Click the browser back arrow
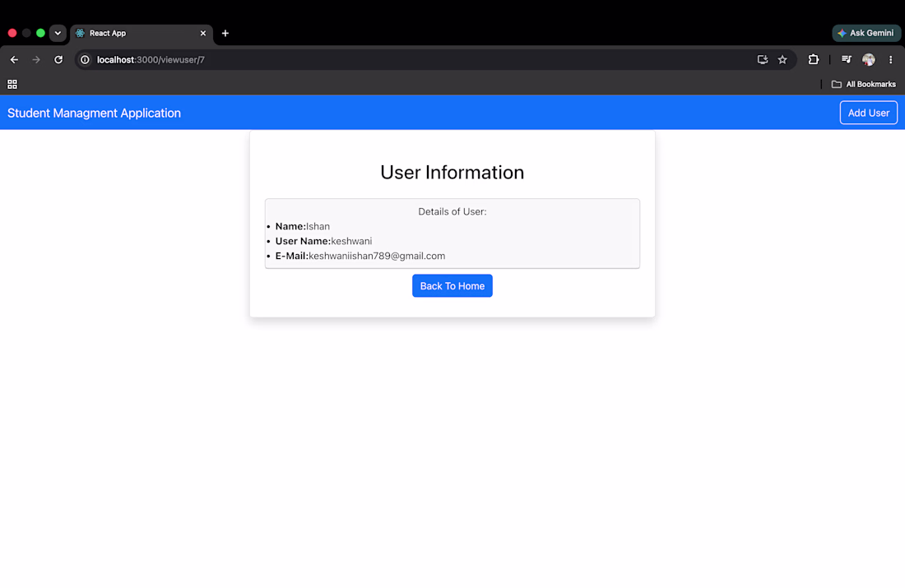905x588 pixels. (x=14, y=59)
